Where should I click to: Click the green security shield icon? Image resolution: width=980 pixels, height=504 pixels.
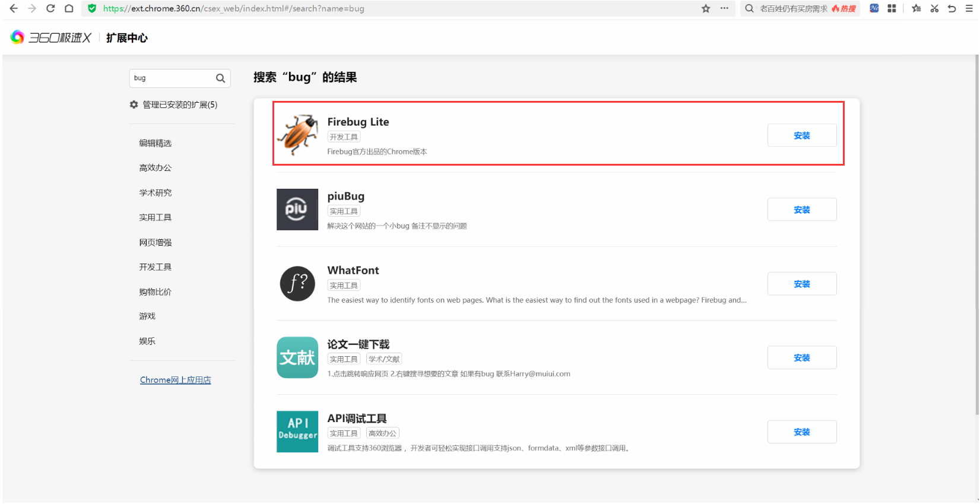(92, 8)
